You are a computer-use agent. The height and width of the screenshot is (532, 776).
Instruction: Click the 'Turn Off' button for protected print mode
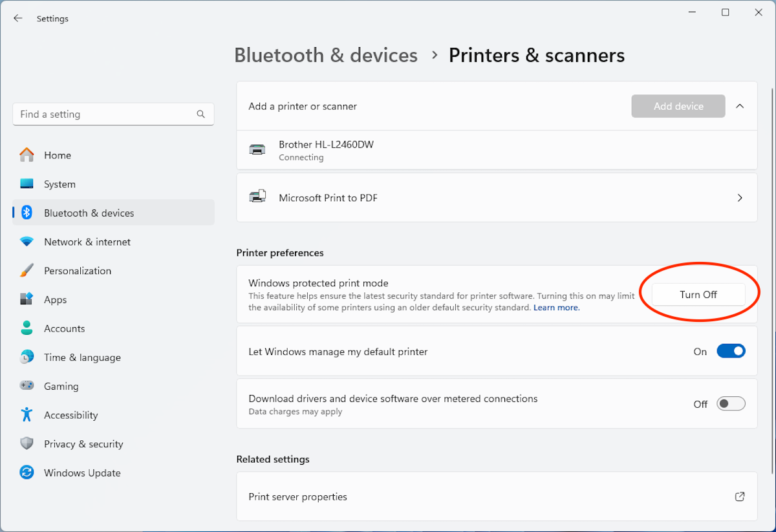(698, 294)
